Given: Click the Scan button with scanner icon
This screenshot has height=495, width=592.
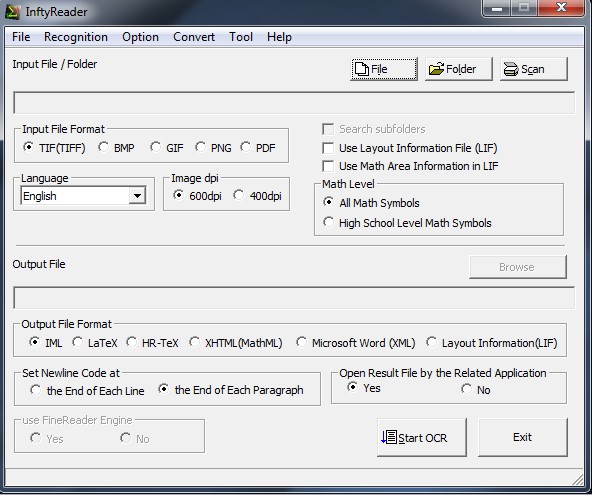Looking at the screenshot, I should pos(533,69).
